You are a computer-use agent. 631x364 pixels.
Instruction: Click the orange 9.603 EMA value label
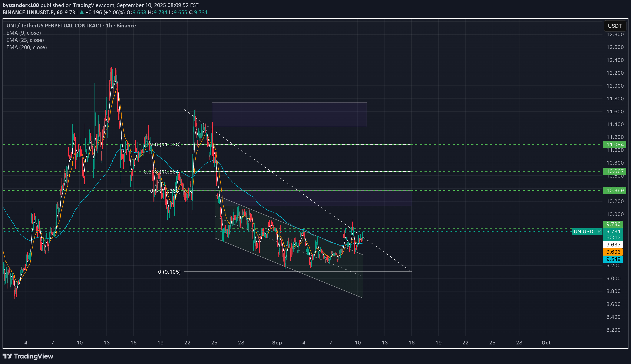tap(613, 252)
